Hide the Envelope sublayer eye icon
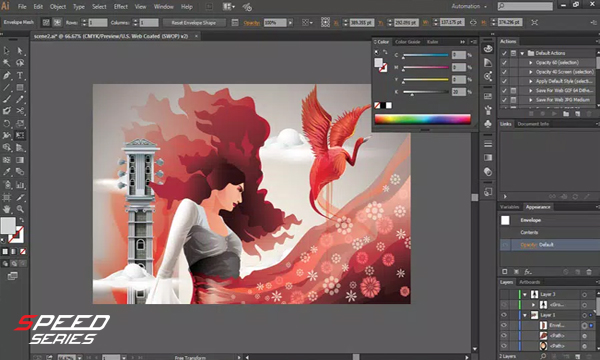 [x=504, y=326]
